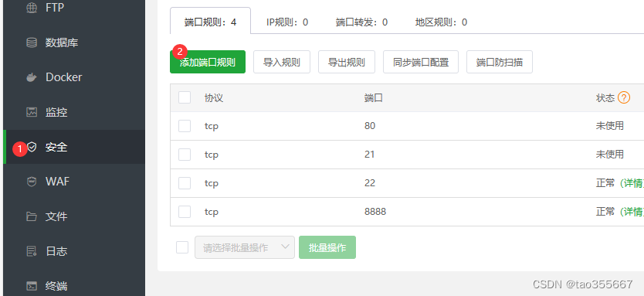644x296 pixels.
Task: Switch to the 地区规则 tab
Action: click(x=441, y=22)
